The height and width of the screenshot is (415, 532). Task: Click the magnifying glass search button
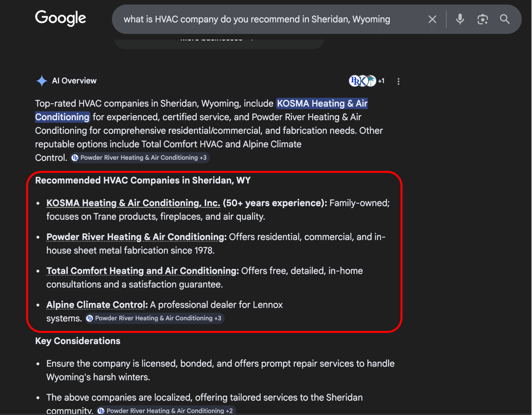coord(504,19)
